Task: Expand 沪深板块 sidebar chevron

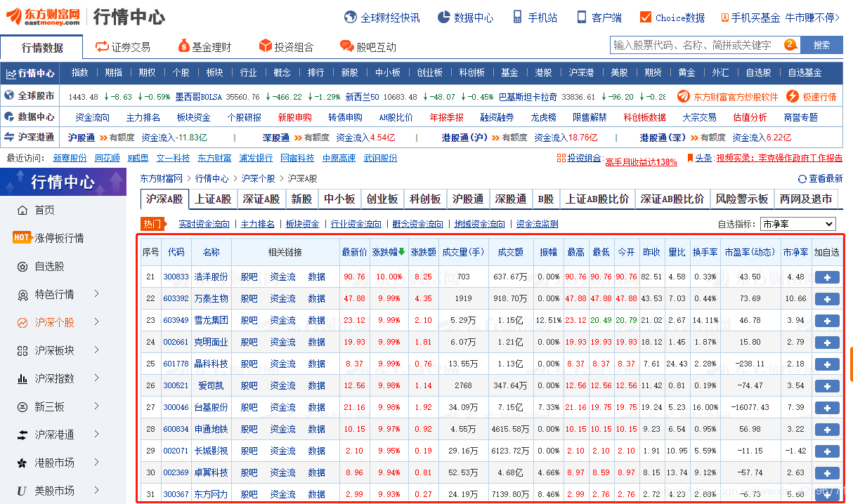Action: pyautogui.click(x=96, y=350)
